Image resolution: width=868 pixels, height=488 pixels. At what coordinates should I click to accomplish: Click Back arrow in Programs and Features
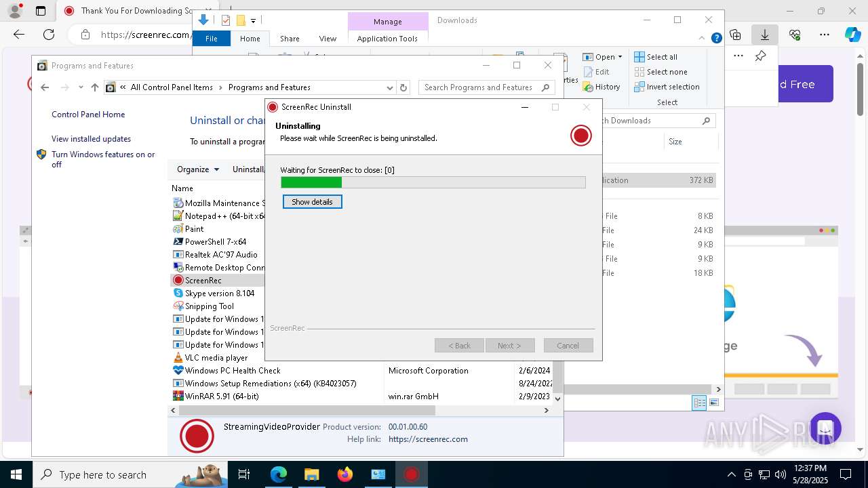point(45,87)
